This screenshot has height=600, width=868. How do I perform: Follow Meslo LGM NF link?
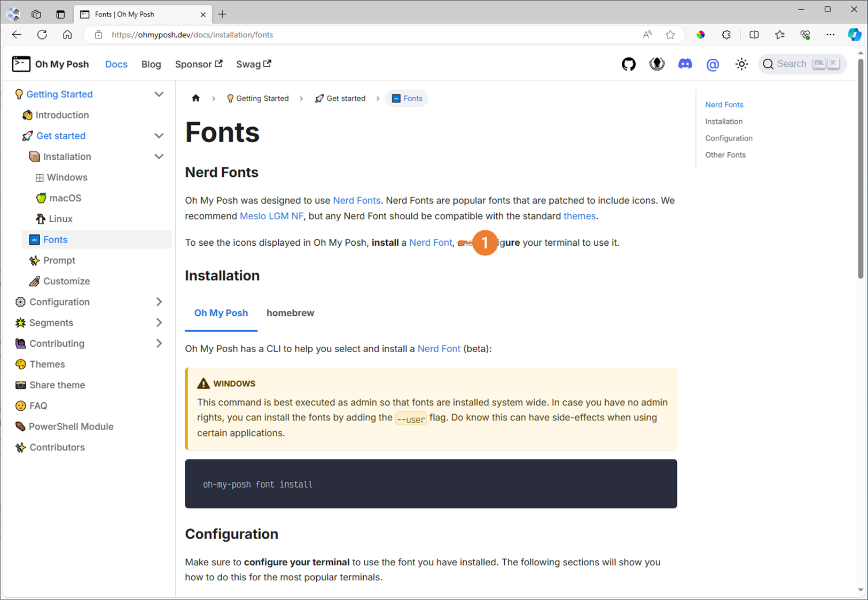pos(271,216)
